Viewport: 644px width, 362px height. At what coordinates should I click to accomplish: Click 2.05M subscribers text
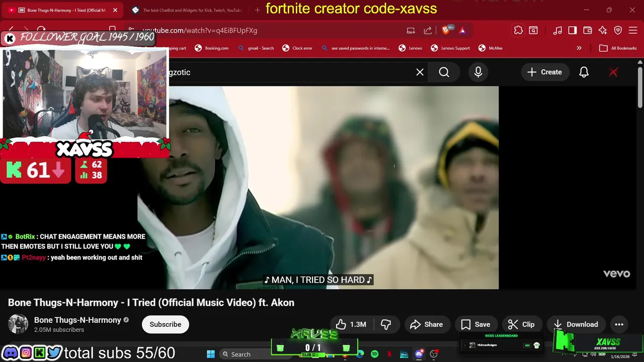click(59, 330)
